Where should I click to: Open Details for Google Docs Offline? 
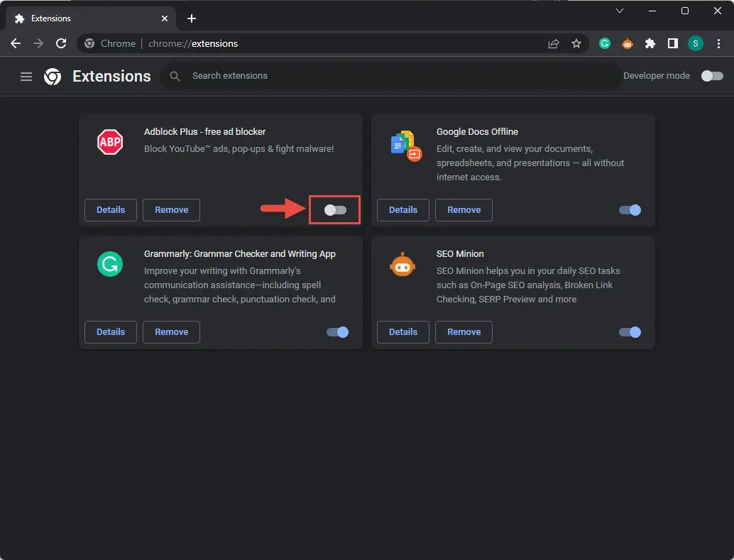click(403, 210)
